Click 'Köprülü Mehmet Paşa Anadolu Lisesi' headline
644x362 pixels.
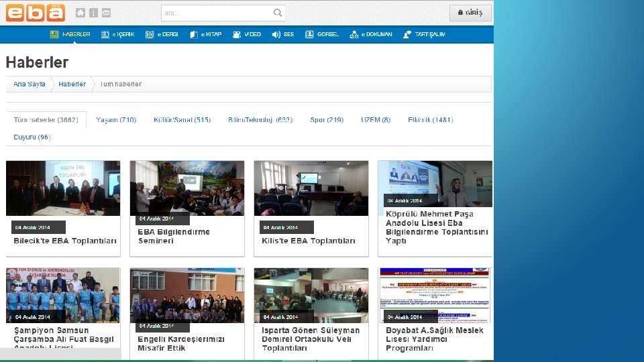437,227
